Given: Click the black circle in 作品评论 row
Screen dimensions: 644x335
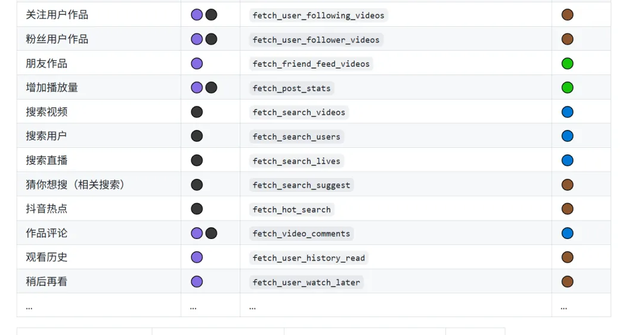Looking at the screenshot, I should coord(211,233).
